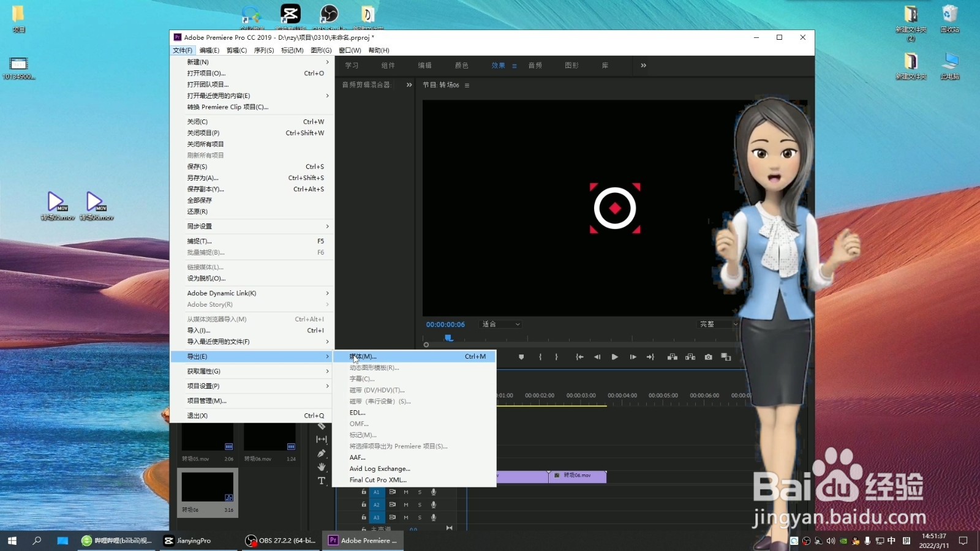980x551 pixels.
Task: Add a marker in program monitor
Action: click(x=521, y=357)
